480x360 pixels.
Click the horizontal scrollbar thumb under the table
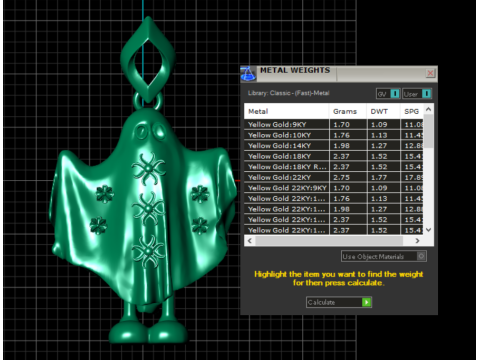(329, 240)
